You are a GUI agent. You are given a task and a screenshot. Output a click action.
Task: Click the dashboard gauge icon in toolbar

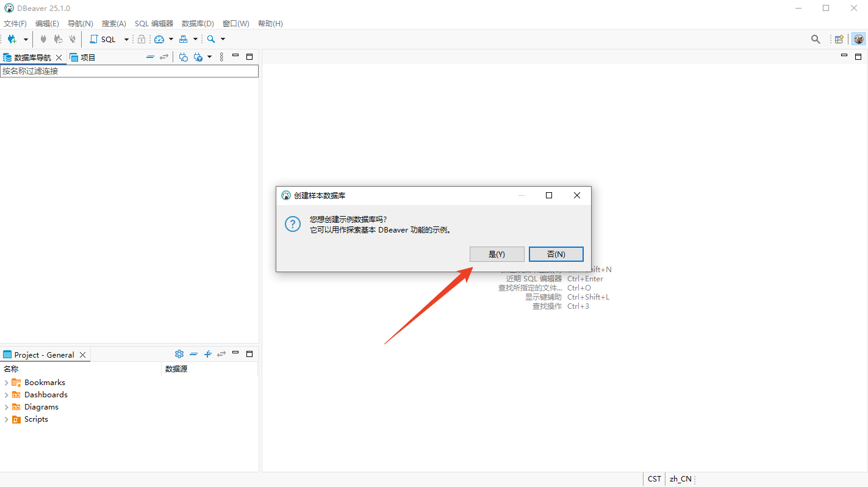coord(159,39)
